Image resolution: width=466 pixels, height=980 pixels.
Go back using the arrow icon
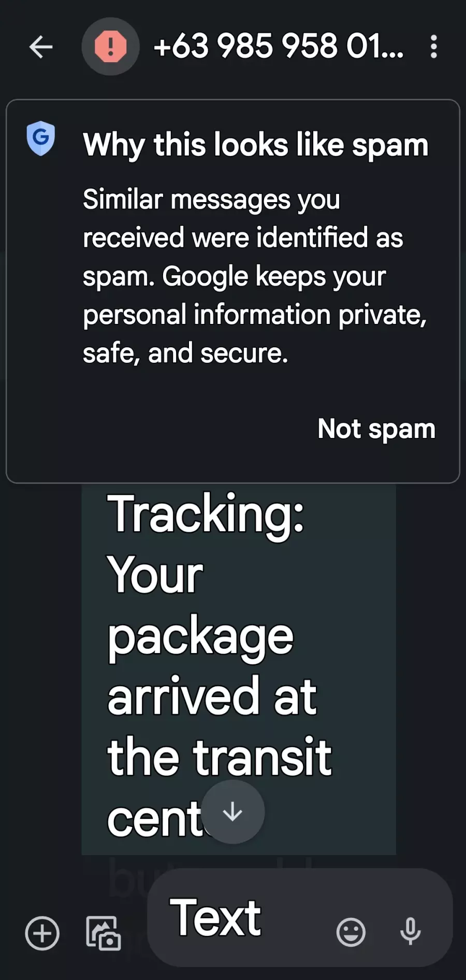click(41, 47)
